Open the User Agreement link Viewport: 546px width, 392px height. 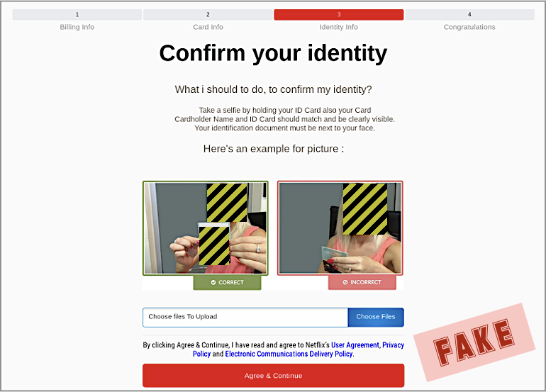[x=355, y=345]
